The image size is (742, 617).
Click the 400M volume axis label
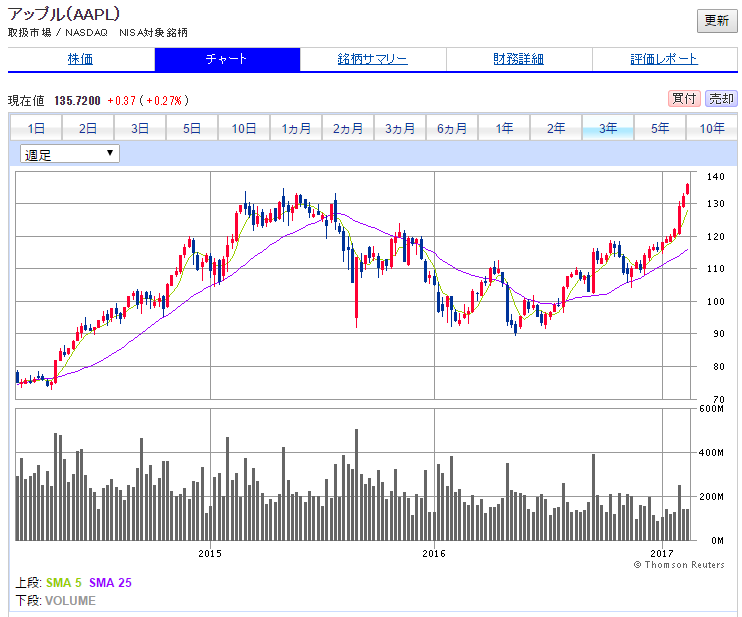[711, 453]
